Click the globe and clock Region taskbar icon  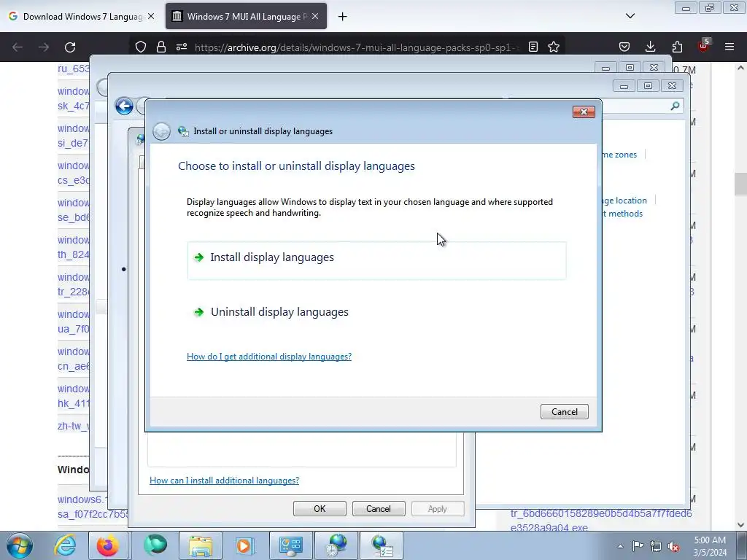tap(336, 545)
